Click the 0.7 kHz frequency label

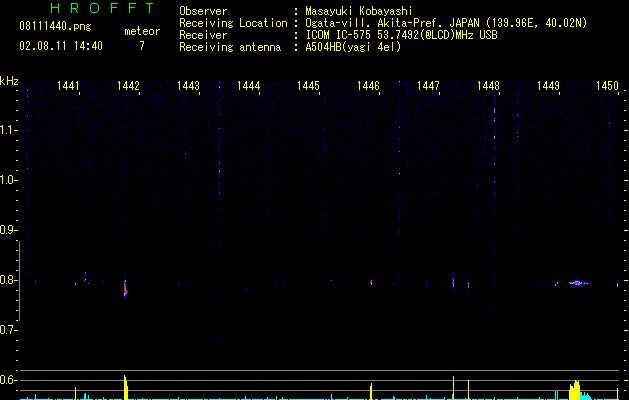click(x=8, y=330)
